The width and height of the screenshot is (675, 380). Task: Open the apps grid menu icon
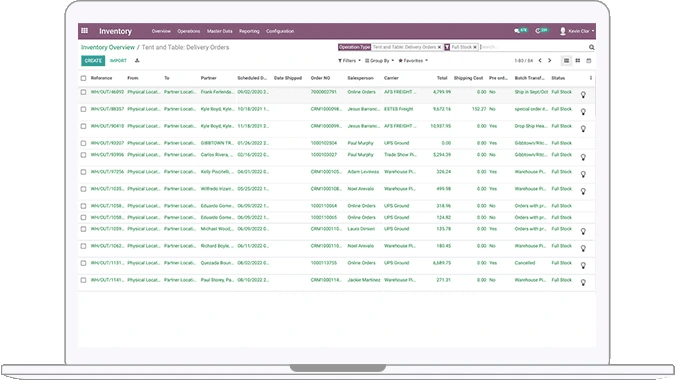tap(84, 31)
